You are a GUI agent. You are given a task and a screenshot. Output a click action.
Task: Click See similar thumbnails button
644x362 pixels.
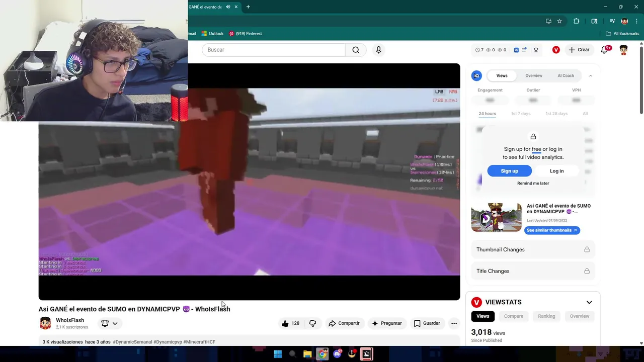click(552, 230)
